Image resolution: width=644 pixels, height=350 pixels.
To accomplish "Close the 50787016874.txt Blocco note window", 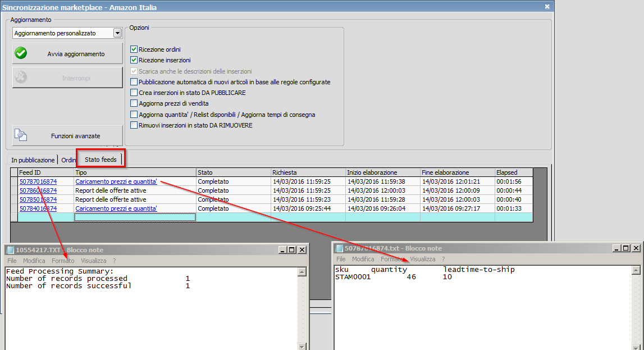I will [x=636, y=248].
